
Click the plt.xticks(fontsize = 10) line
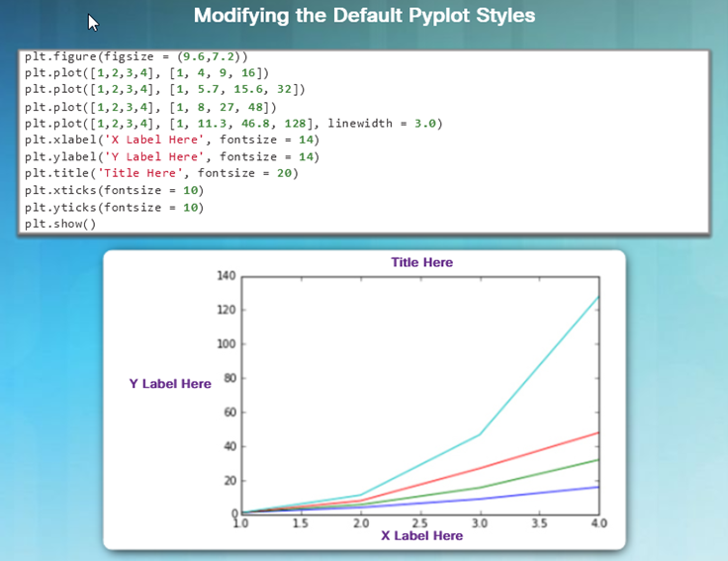pos(114,190)
